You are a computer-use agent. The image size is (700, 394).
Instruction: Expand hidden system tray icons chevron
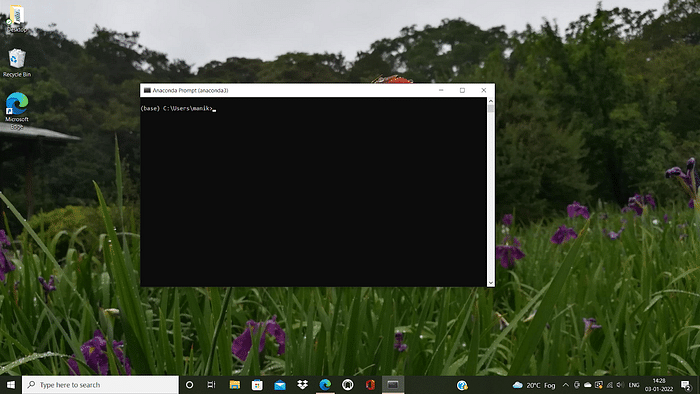point(566,385)
